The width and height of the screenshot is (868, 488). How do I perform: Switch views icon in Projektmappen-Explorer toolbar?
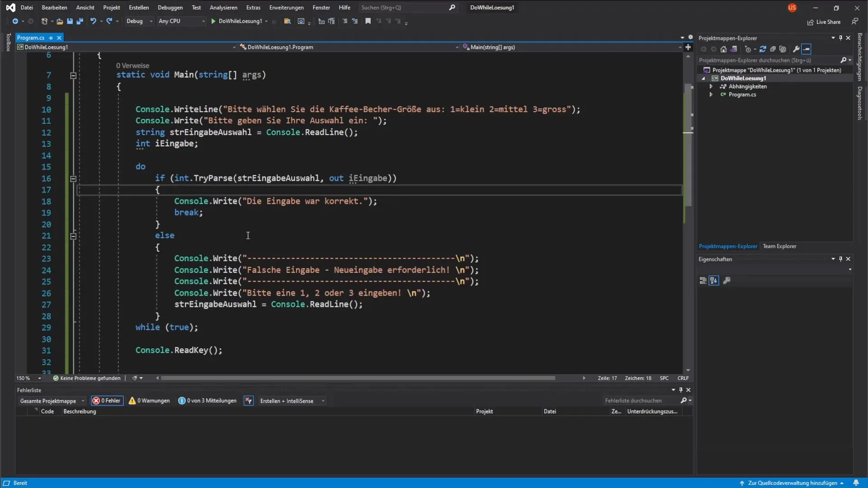tap(734, 49)
